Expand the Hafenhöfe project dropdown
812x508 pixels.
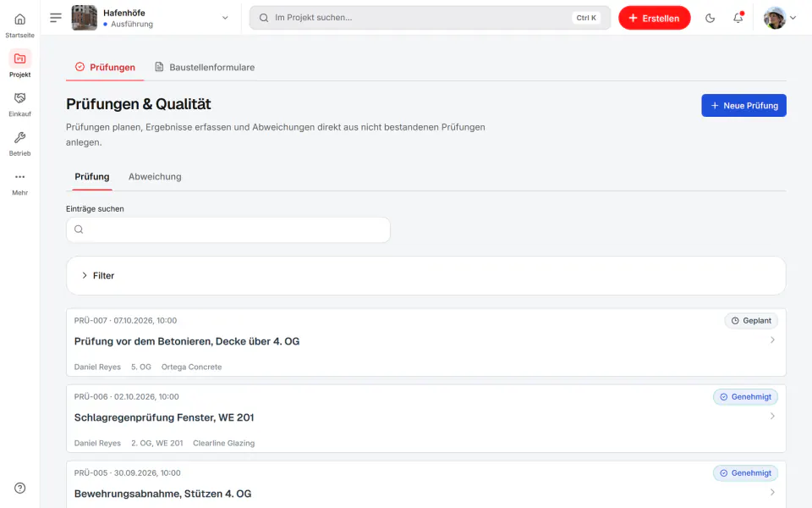point(225,18)
